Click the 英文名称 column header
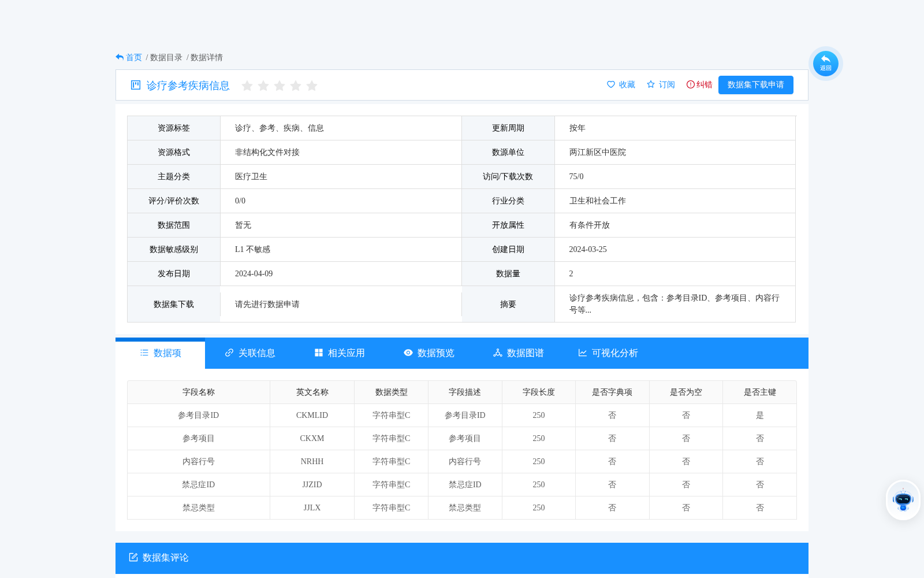The width and height of the screenshot is (924, 578). 312,392
